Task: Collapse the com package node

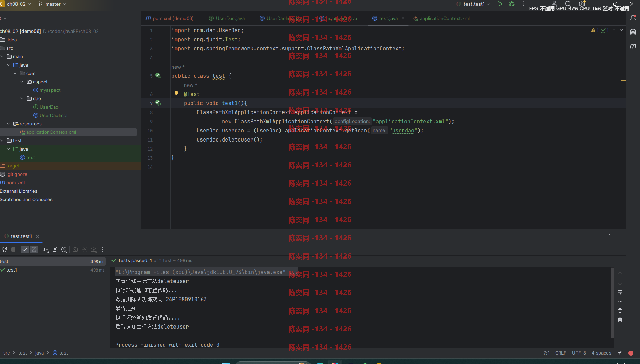Action: click(15, 73)
